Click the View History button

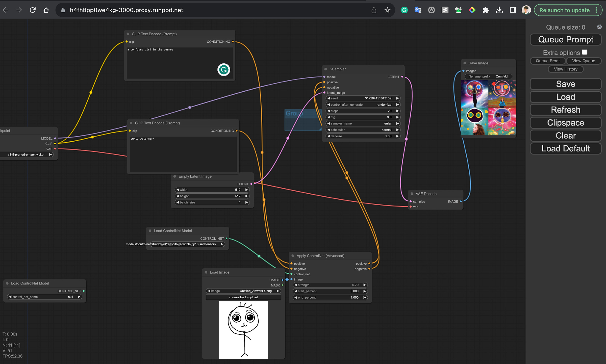[565, 69]
